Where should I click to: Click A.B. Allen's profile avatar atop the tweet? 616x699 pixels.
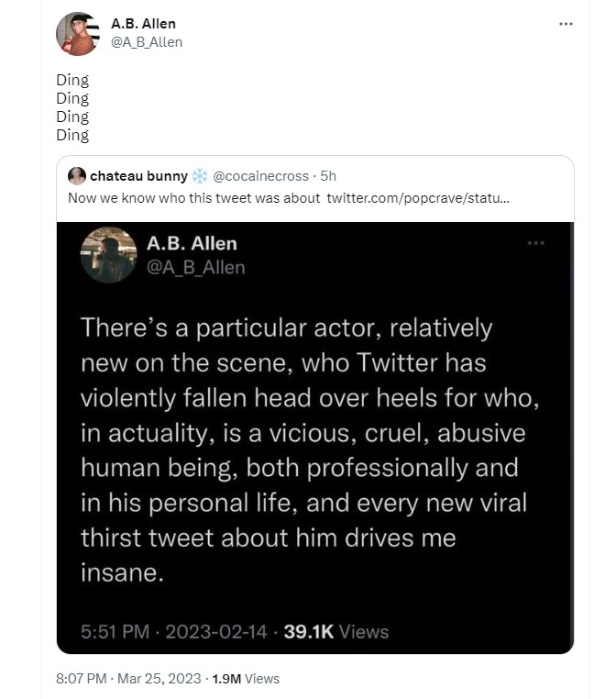click(x=78, y=34)
